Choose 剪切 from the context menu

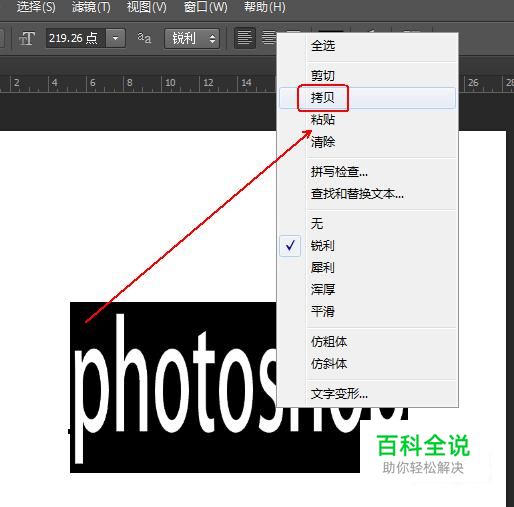click(367, 76)
